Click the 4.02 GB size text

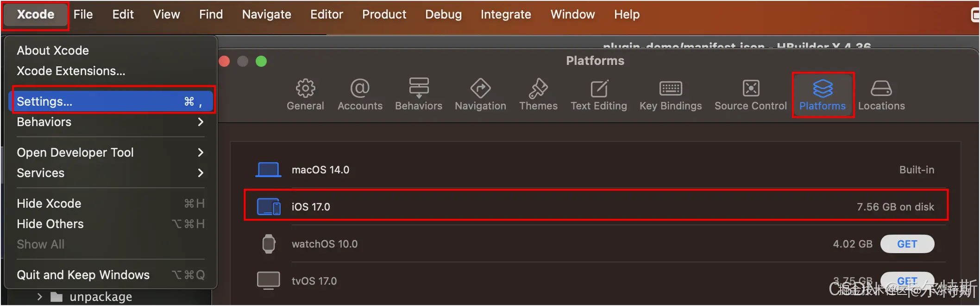[853, 244]
